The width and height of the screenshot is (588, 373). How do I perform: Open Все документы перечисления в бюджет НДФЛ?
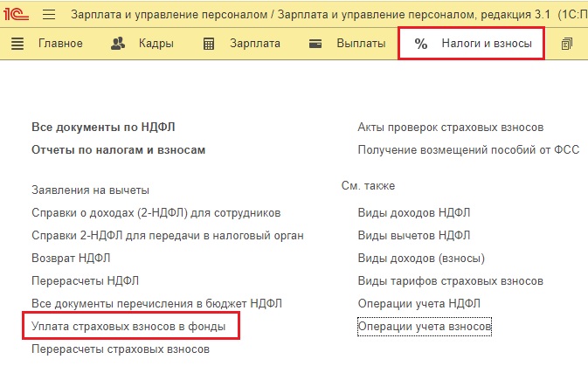coord(156,304)
